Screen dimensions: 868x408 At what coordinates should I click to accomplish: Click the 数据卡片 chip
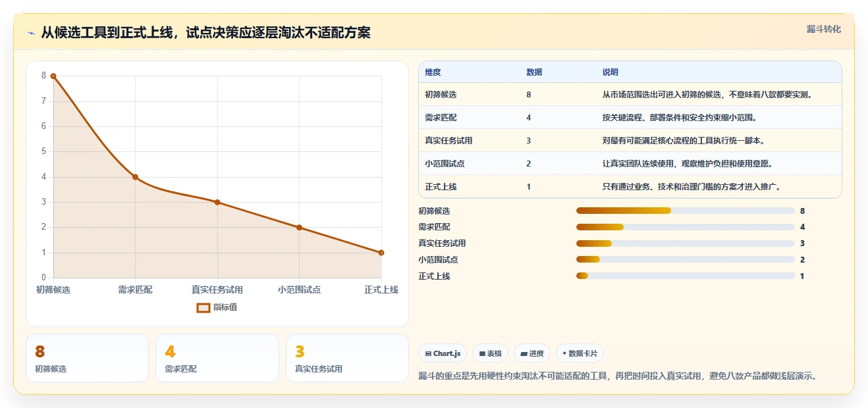580,353
